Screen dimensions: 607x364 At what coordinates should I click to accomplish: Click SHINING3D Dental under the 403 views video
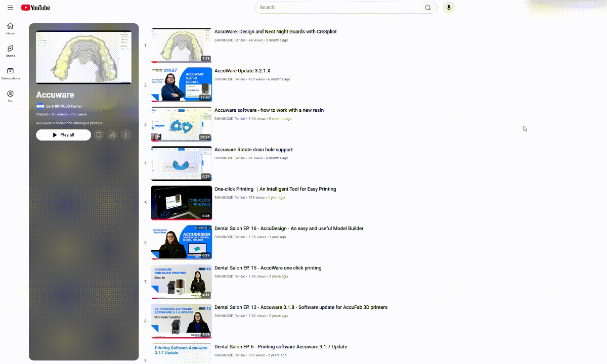230,79
